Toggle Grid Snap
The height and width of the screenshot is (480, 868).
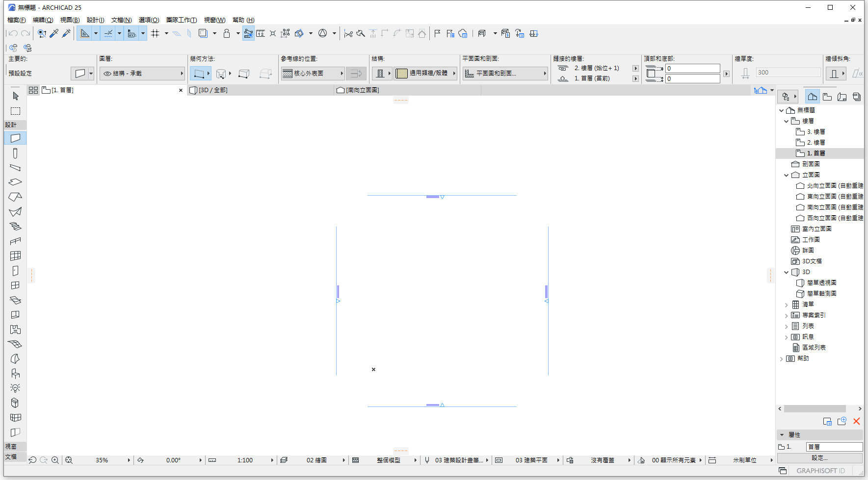point(155,33)
